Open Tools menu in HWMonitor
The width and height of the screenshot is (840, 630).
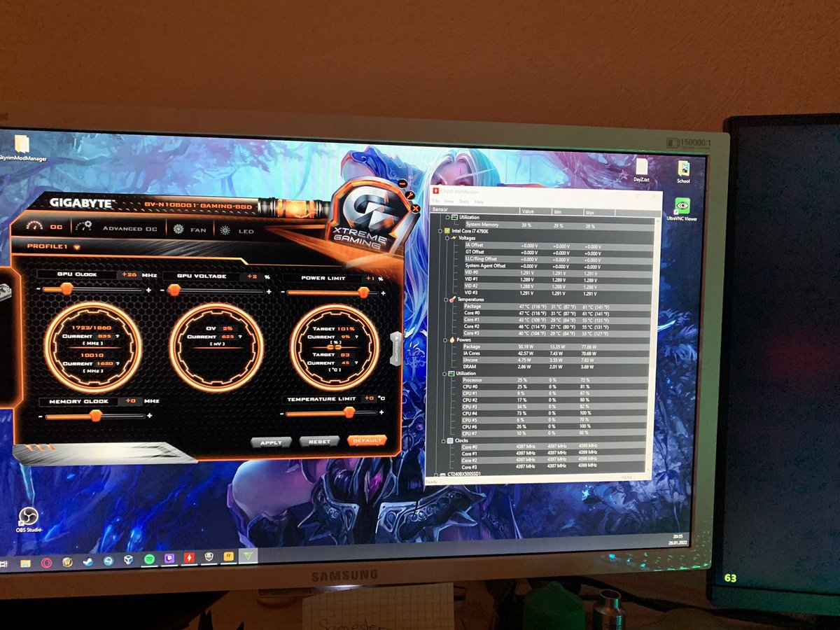click(464, 202)
